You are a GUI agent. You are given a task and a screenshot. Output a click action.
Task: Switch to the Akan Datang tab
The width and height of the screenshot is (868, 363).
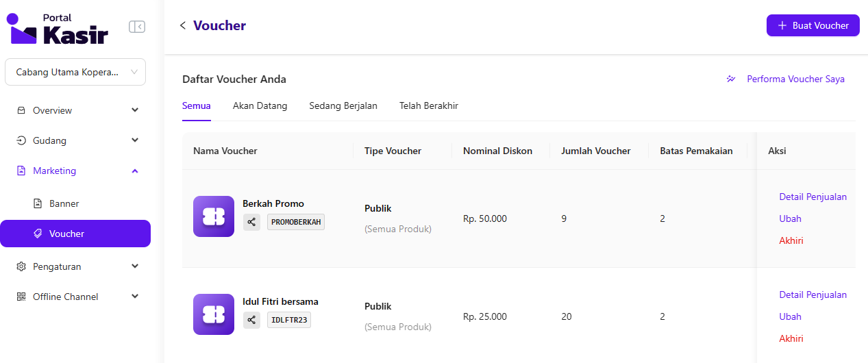(260, 105)
